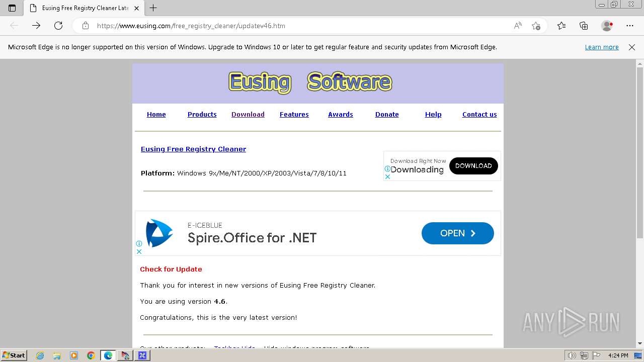Launch Internet Explorer from taskbar
Viewport: 644px width, 362px height.
(x=40, y=355)
